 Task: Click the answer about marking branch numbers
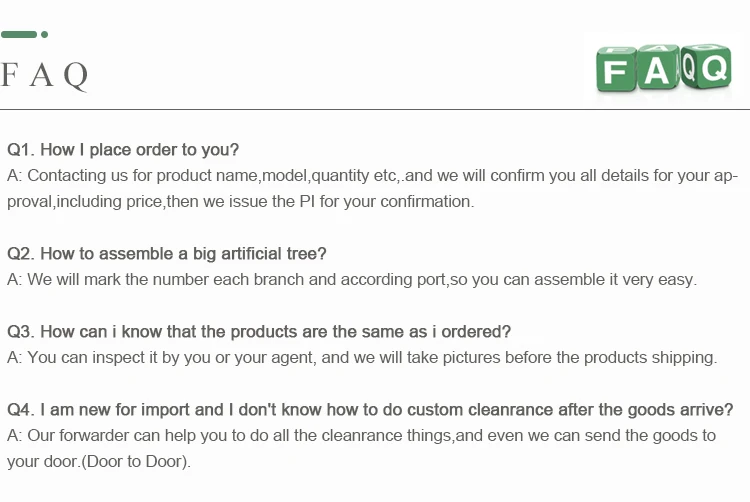click(x=352, y=279)
